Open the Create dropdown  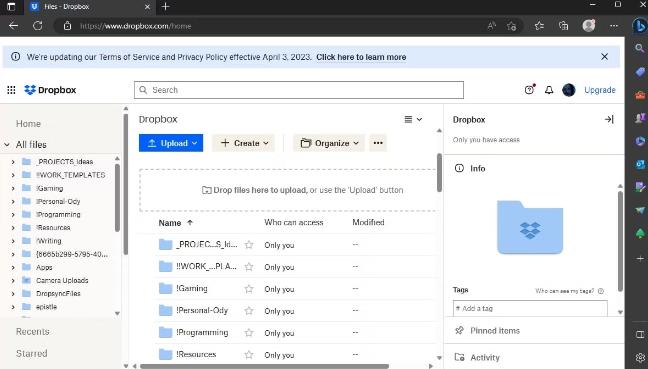(x=244, y=143)
